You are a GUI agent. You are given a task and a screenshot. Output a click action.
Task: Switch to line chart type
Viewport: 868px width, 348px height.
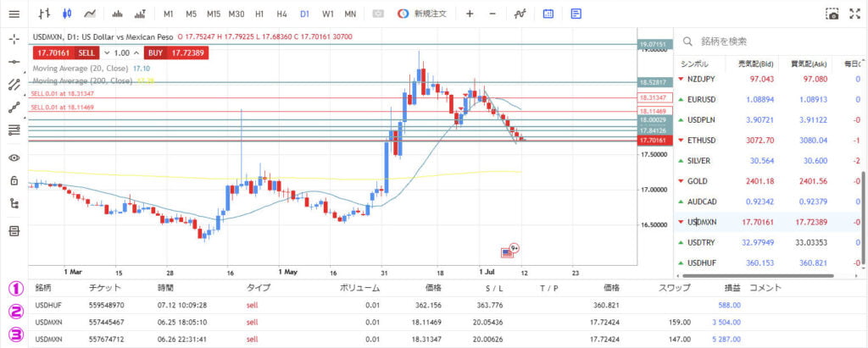click(x=90, y=14)
